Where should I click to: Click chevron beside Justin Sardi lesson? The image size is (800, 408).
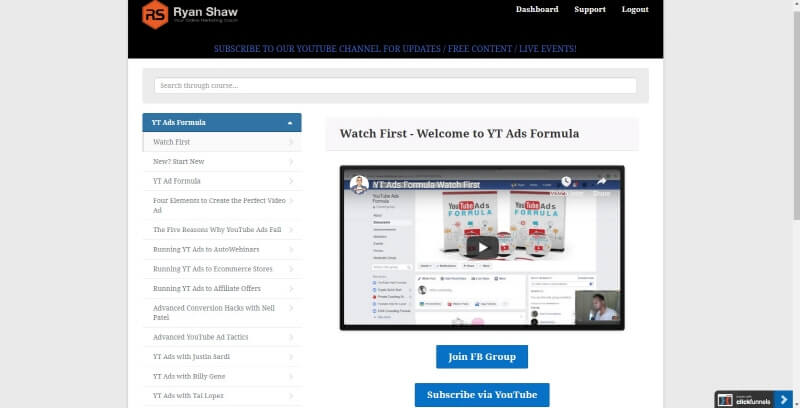point(291,357)
